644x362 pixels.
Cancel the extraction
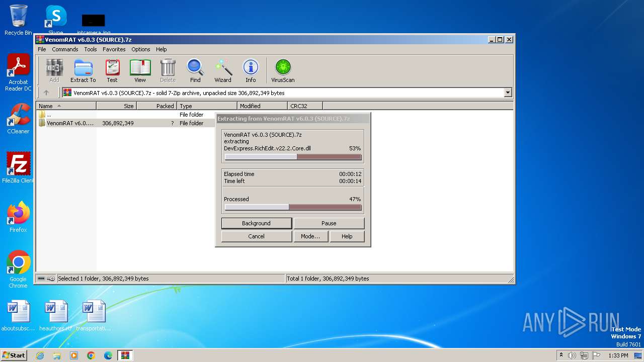tap(257, 236)
